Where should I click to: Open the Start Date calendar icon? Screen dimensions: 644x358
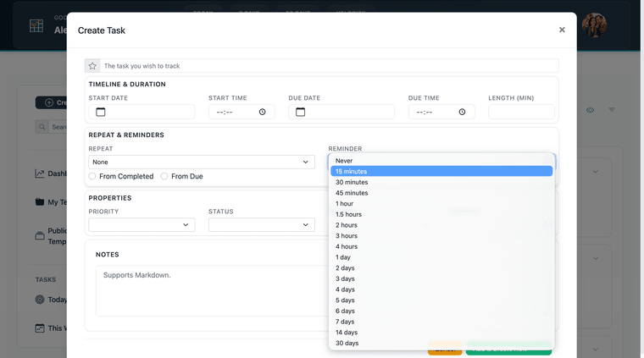(101, 112)
